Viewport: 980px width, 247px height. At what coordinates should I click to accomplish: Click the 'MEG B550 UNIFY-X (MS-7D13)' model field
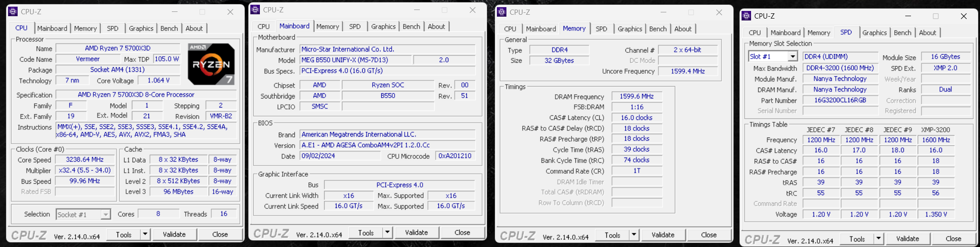pos(356,59)
